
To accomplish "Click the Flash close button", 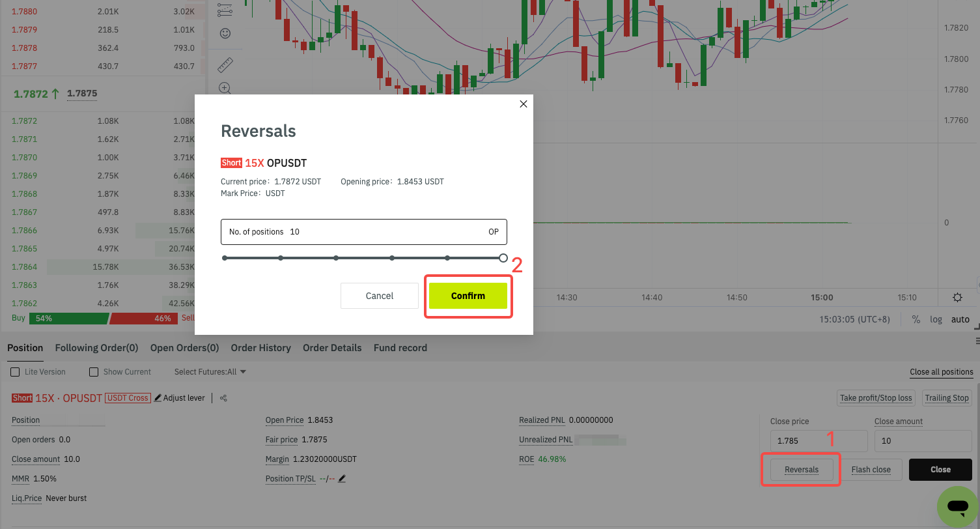I will click(x=871, y=470).
